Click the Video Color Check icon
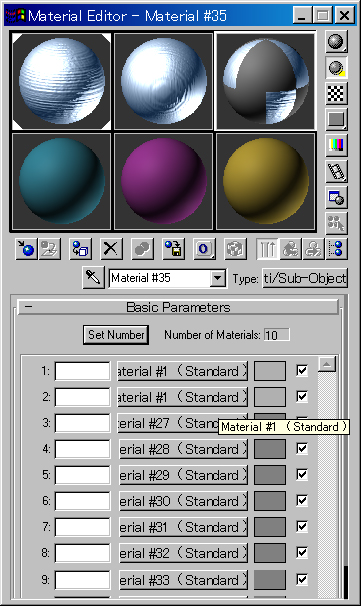Screen dimensions: 361x606 point(336,145)
